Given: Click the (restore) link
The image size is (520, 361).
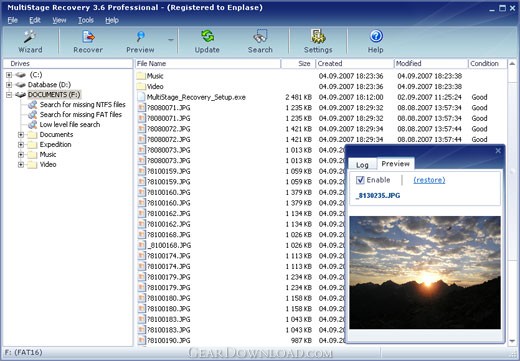Looking at the screenshot, I should pos(429,180).
